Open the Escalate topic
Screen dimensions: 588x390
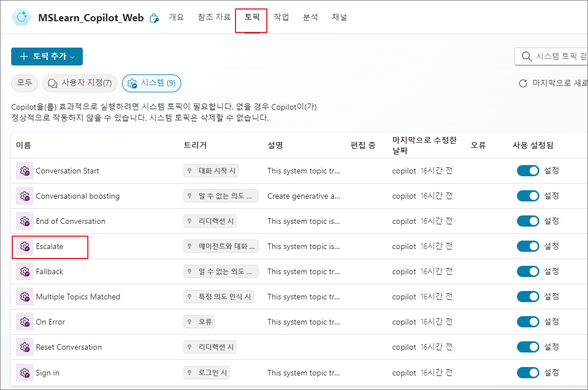click(x=49, y=246)
